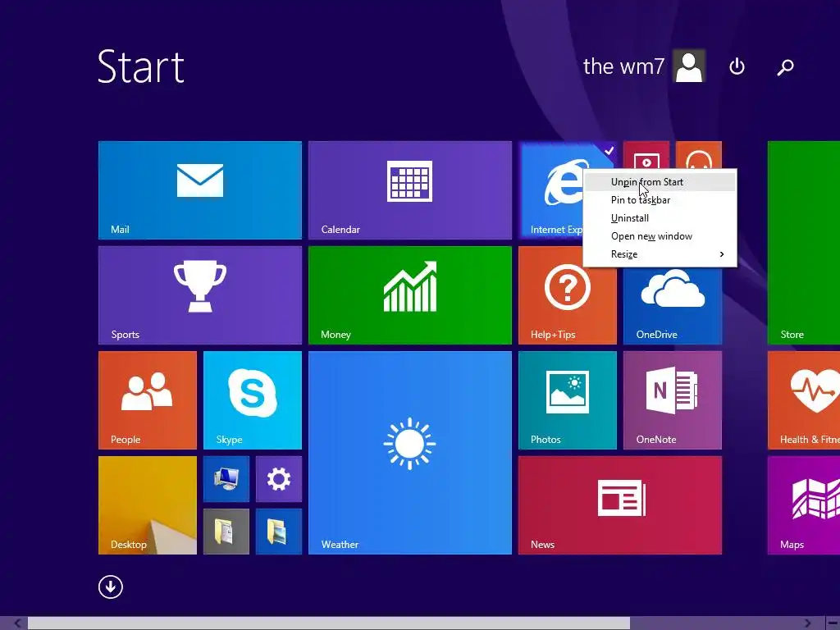The image size is (840, 630).
Task: Launch the Sports tile
Action: point(200,295)
